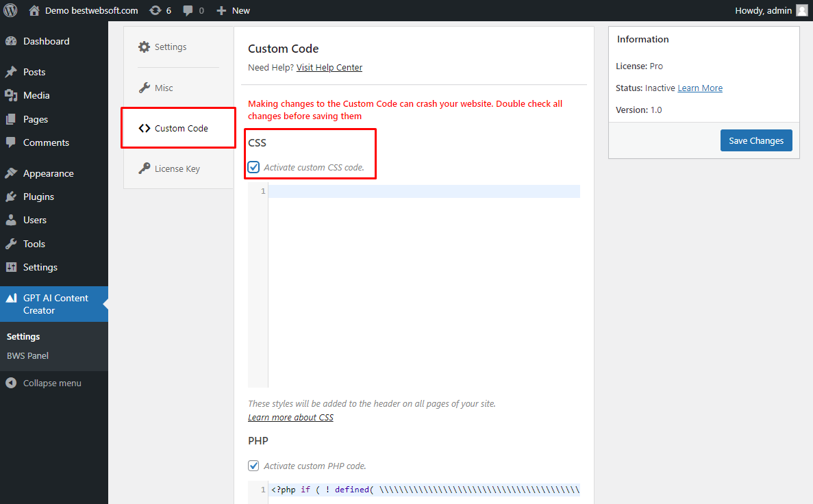Select the Custom Code tab
Screen dimensions: 813x504
pyautogui.click(x=178, y=128)
